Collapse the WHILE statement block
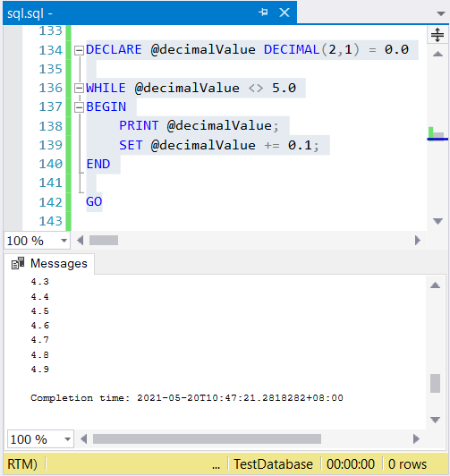The width and height of the screenshot is (450, 476). point(80,89)
